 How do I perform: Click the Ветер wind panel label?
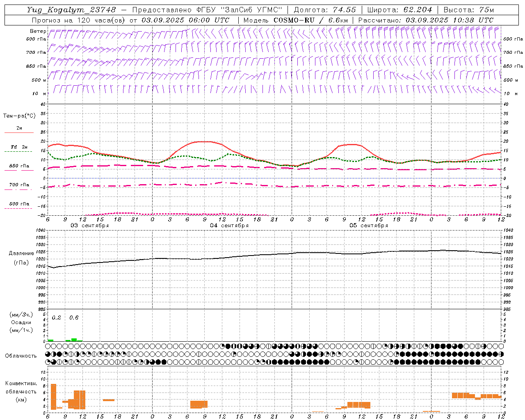coord(38,31)
